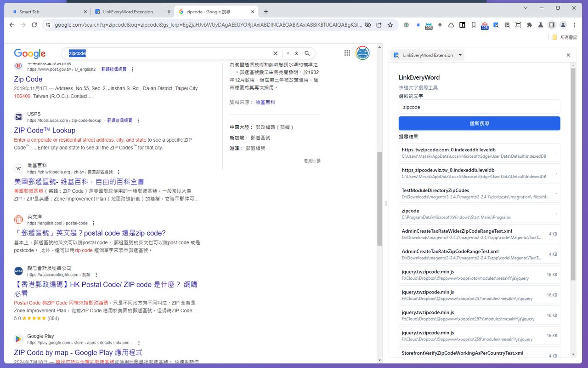Open the Chrome profile avatar

(x=563, y=25)
